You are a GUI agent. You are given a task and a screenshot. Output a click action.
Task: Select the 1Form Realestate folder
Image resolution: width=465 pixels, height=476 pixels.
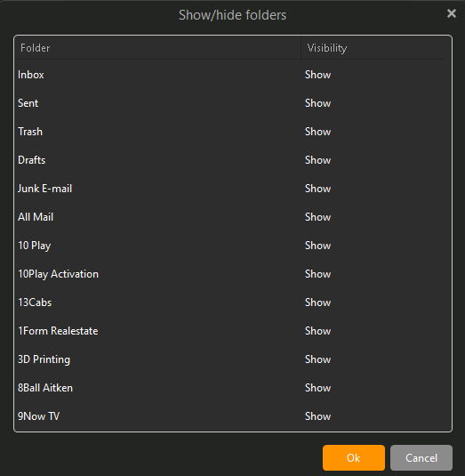(x=58, y=331)
